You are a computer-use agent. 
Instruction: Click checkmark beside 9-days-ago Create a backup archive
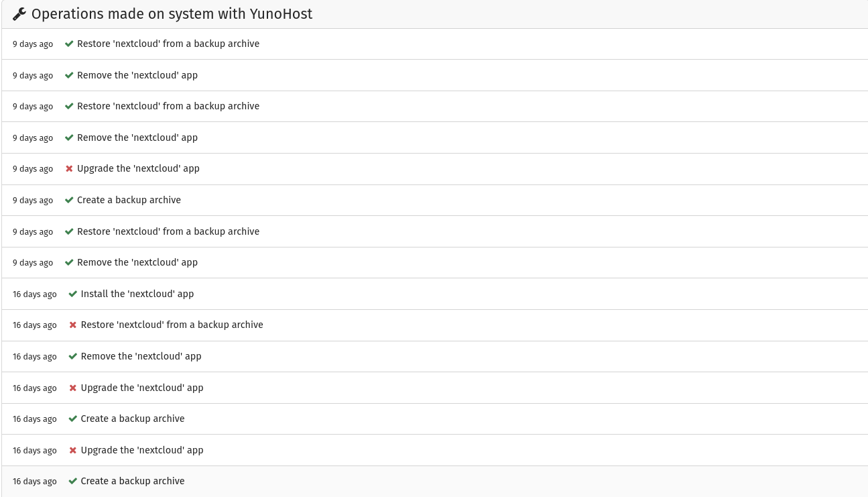[69, 200]
